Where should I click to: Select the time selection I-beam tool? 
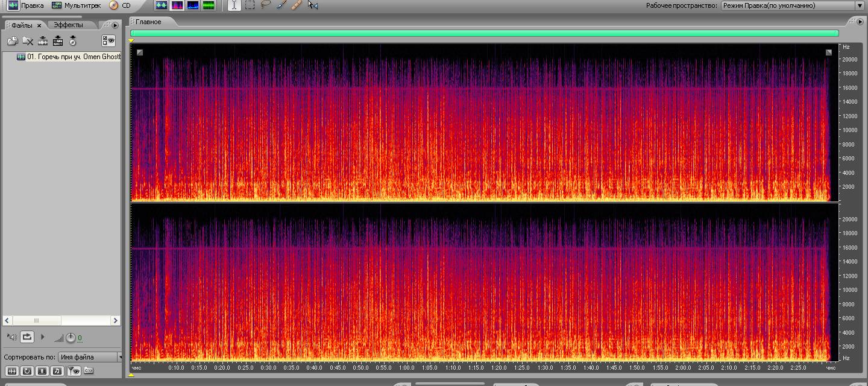tap(234, 5)
